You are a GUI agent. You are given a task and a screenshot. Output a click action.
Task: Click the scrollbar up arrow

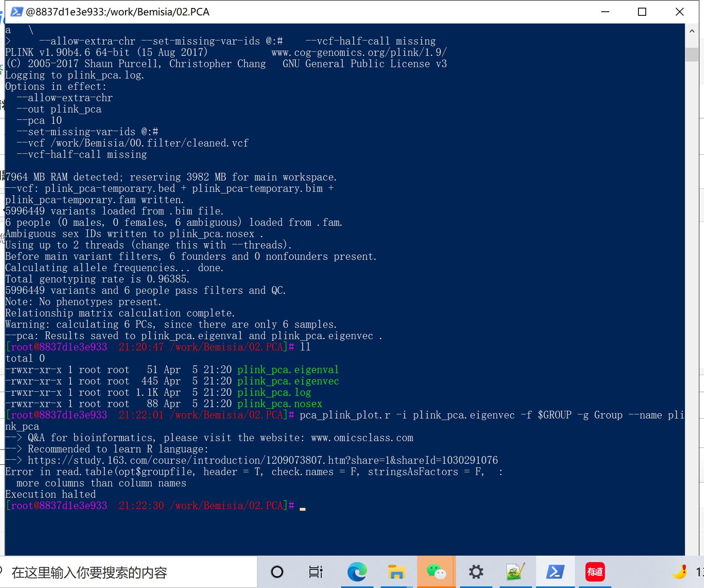tap(692, 31)
